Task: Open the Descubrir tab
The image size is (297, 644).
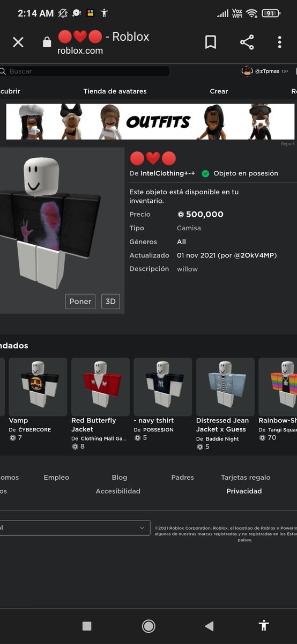Action: click(x=10, y=91)
